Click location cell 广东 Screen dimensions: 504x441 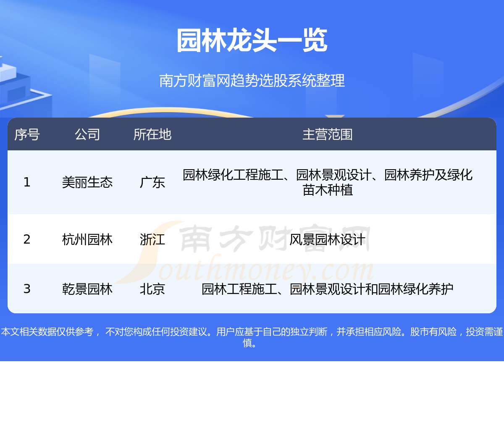tap(152, 182)
